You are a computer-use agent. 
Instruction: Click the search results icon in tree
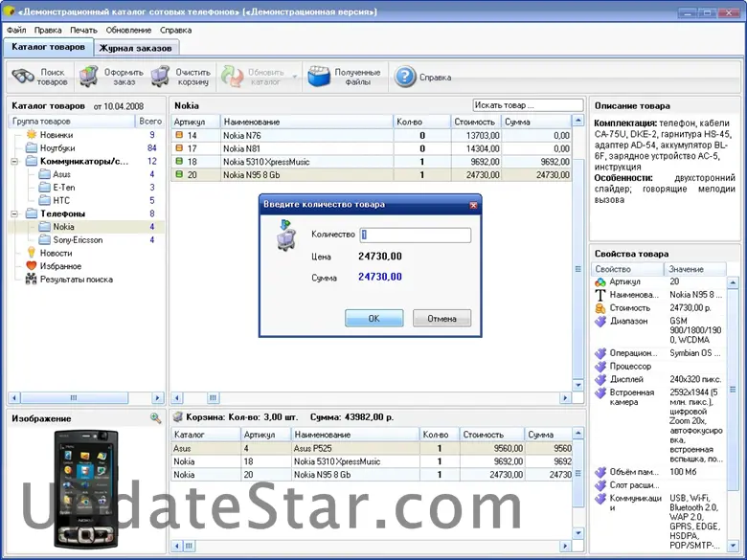click(32, 280)
